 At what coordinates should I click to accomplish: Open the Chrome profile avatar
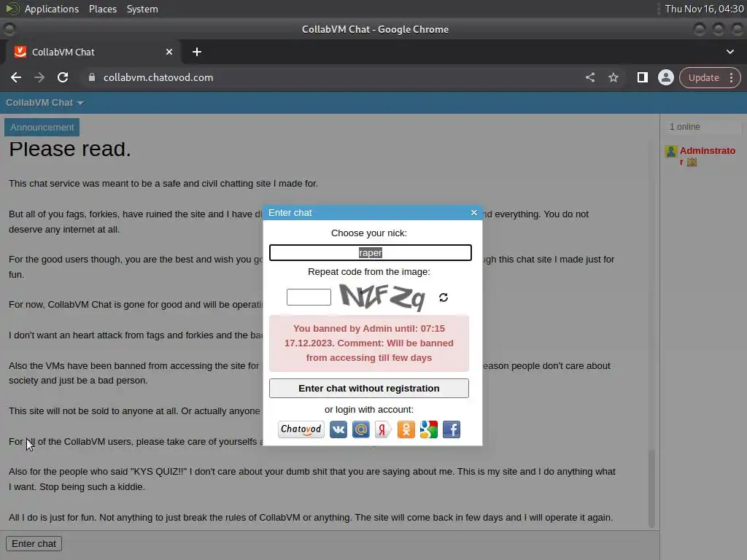[665, 77]
